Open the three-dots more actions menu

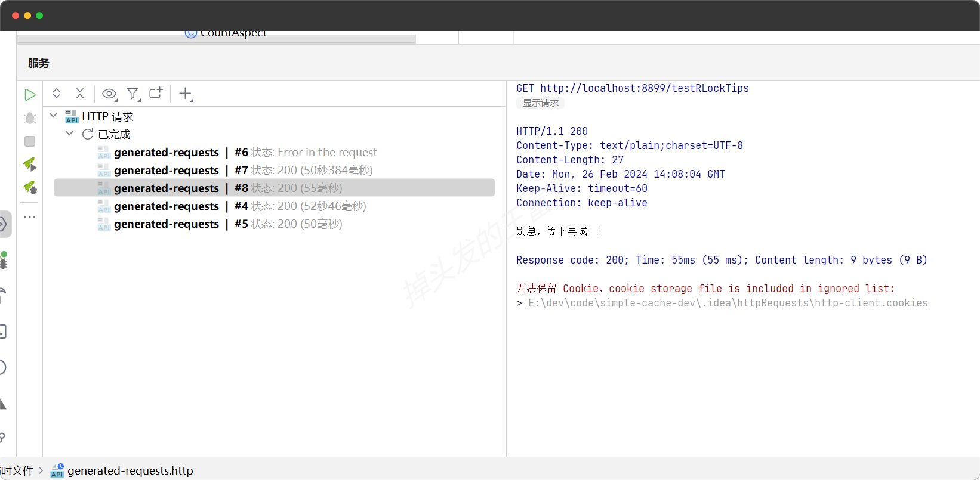tap(30, 217)
